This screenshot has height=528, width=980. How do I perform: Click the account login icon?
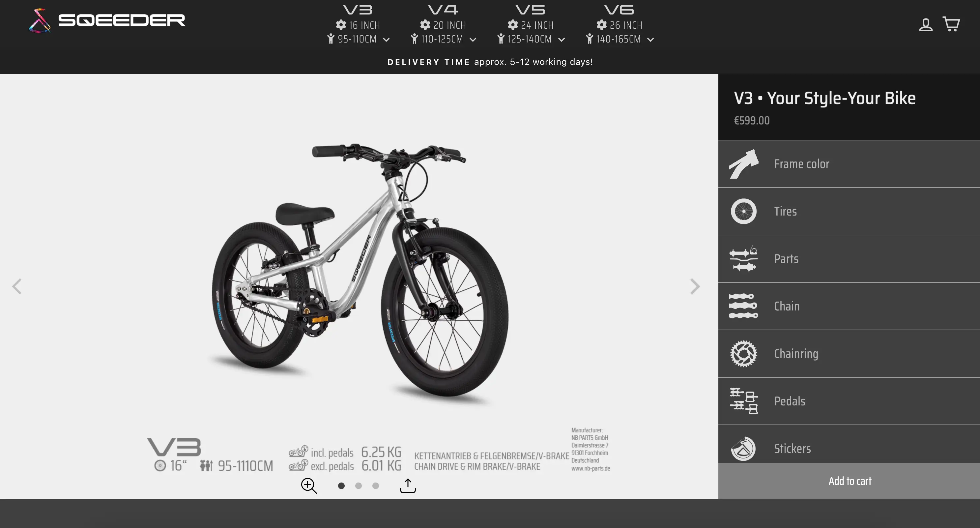(925, 25)
